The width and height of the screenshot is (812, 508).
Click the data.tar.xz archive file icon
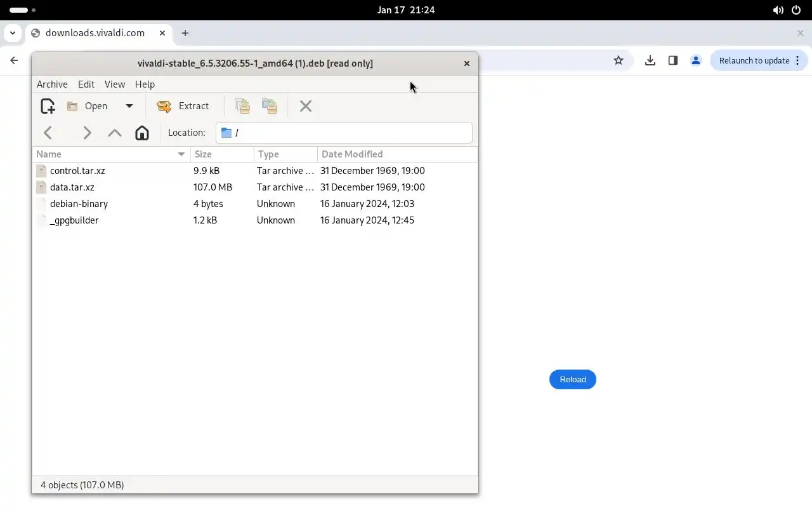click(41, 187)
